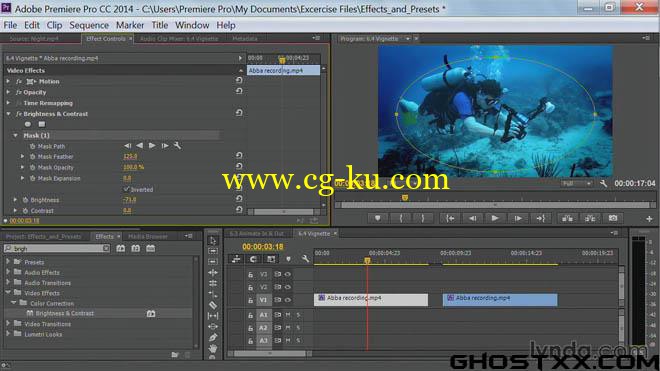Expand the Presets folder in Effects panel
The width and height of the screenshot is (660, 371).
(x=8, y=262)
